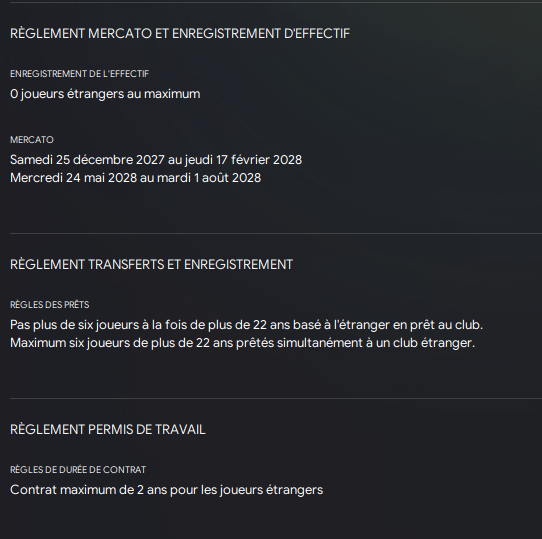
Task: Click the 'Contrat maximum de 2 ans' rule text
Action: [167, 490]
